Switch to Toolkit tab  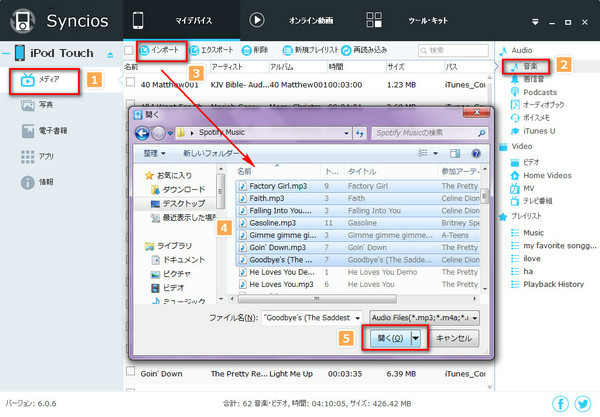(407, 20)
